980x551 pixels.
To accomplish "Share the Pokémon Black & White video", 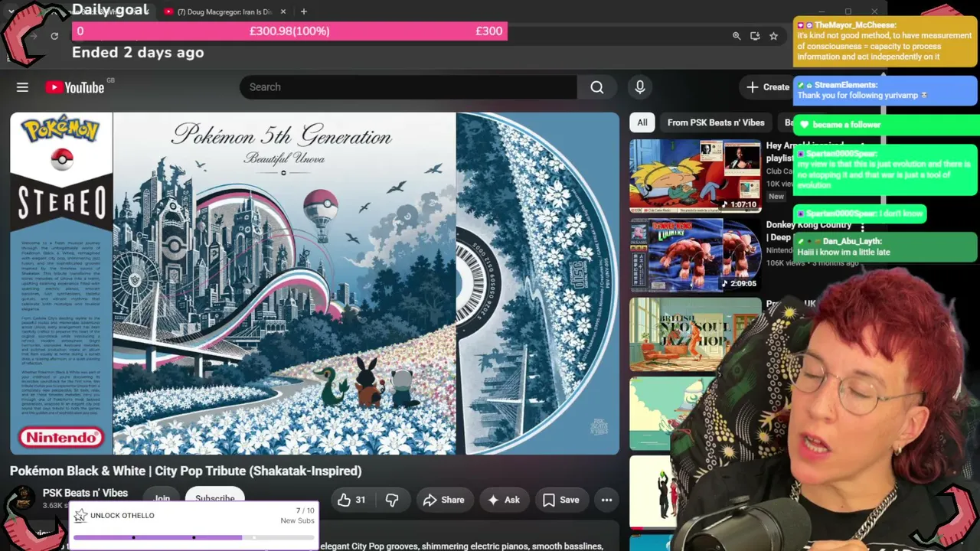I will click(443, 500).
